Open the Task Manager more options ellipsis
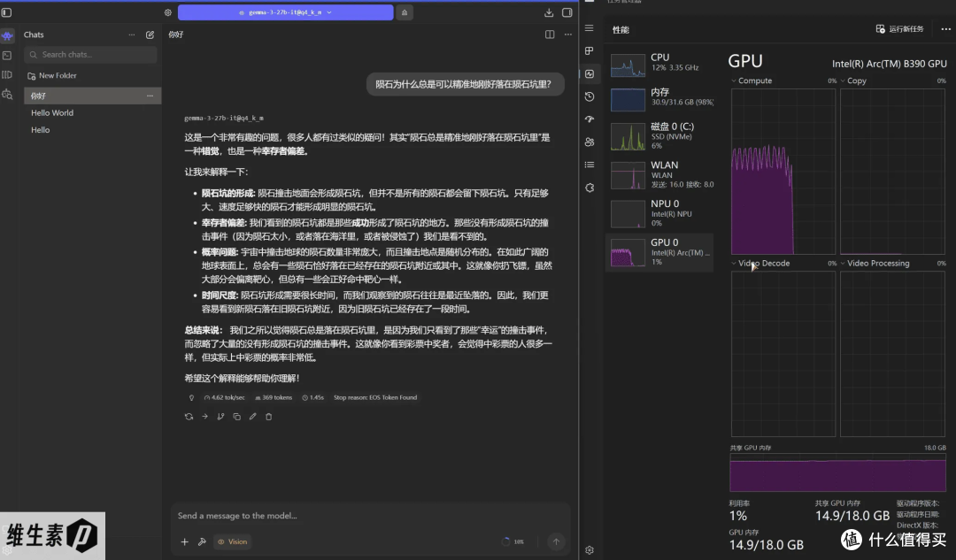The height and width of the screenshot is (560, 956). pyautogui.click(x=945, y=28)
